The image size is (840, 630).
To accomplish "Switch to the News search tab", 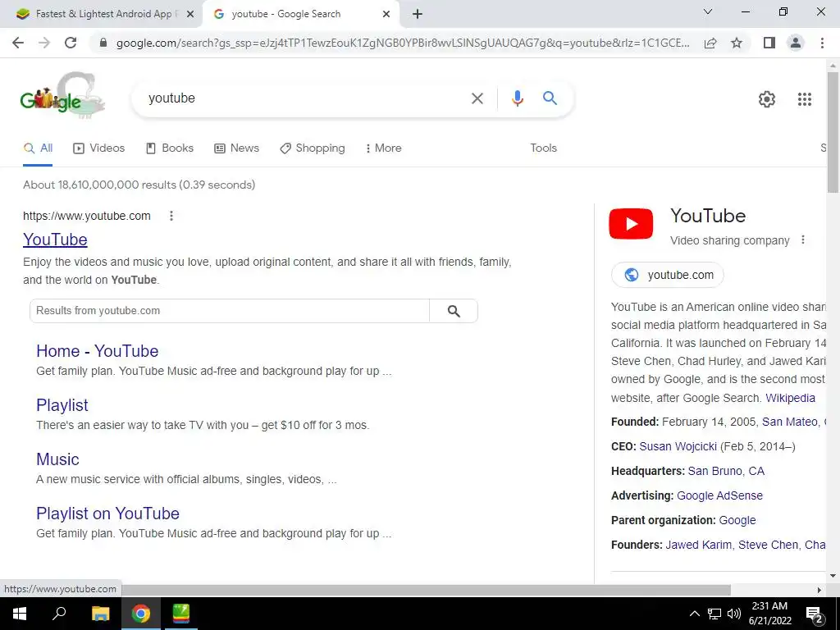I will (x=237, y=148).
